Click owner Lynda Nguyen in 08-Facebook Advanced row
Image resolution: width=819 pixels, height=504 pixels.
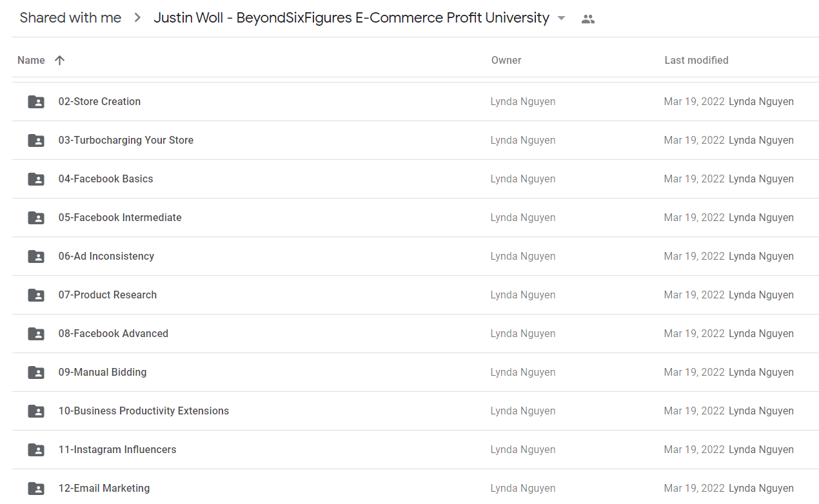click(x=523, y=334)
